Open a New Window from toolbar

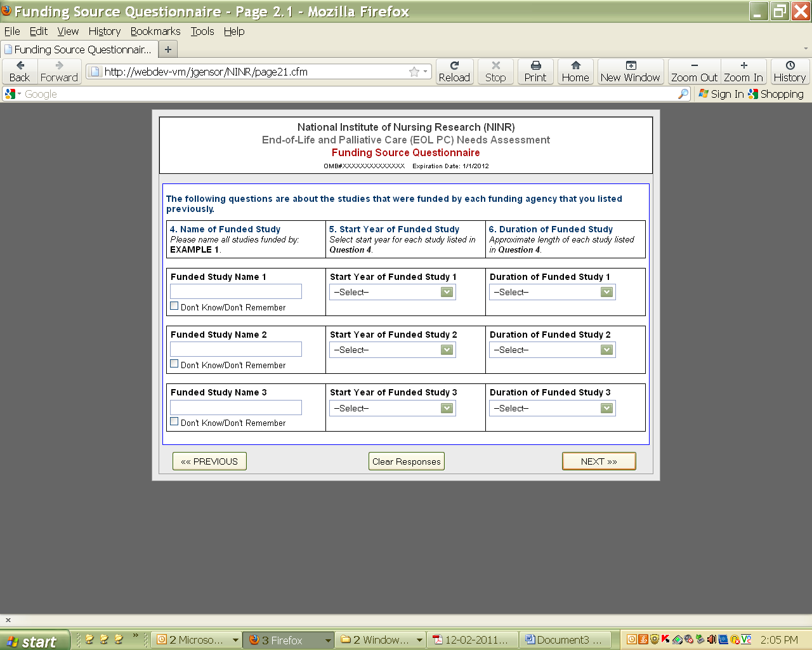pos(630,71)
